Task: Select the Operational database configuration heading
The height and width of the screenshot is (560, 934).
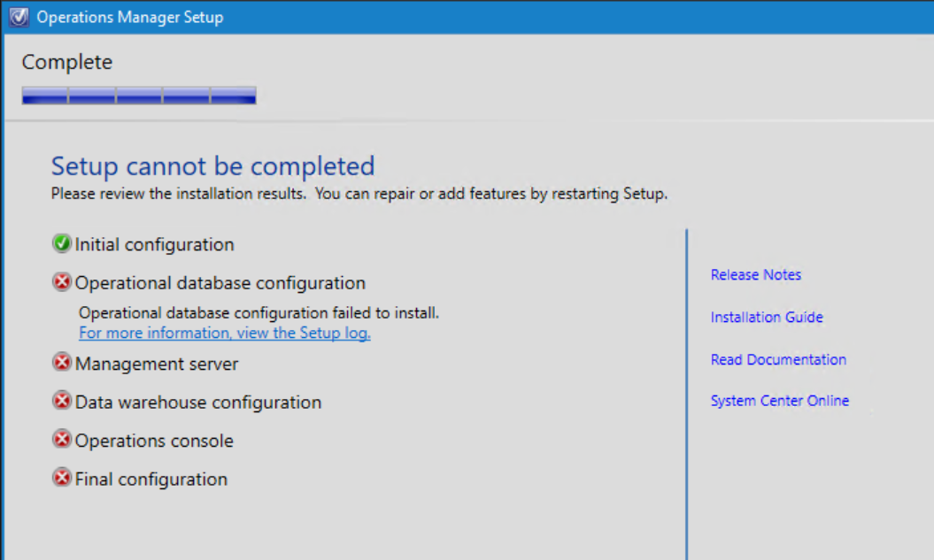Action: [x=220, y=283]
